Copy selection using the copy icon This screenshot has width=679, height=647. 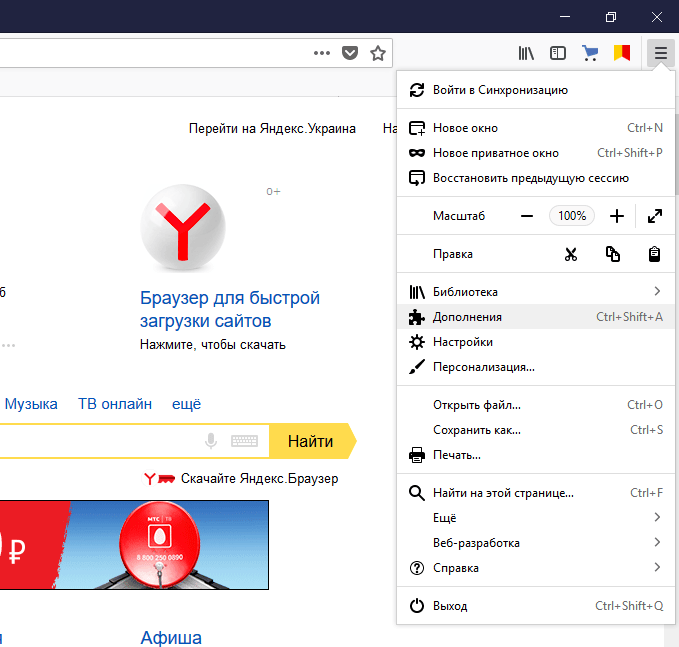(613, 254)
